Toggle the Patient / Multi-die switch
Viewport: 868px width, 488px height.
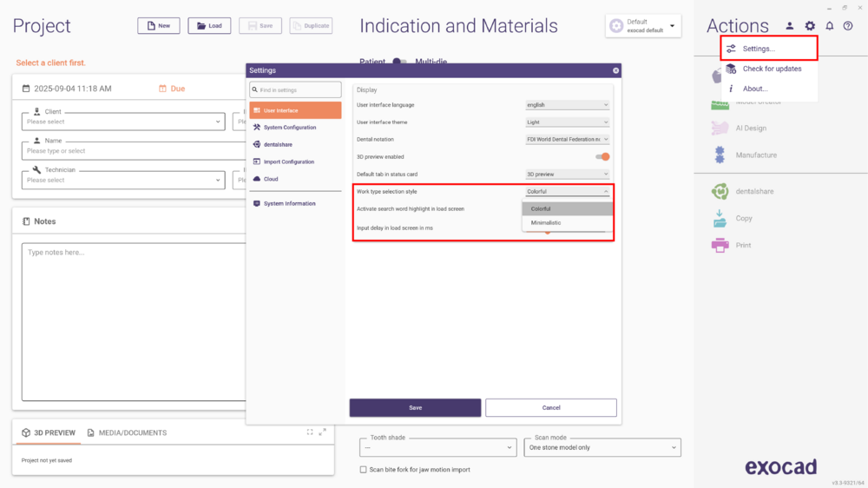click(x=399, y=61)
